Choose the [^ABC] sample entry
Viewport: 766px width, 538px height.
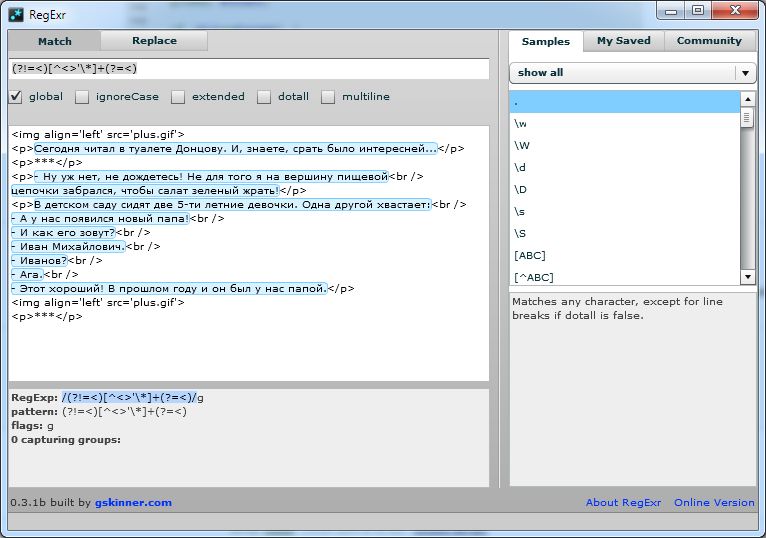625,277
